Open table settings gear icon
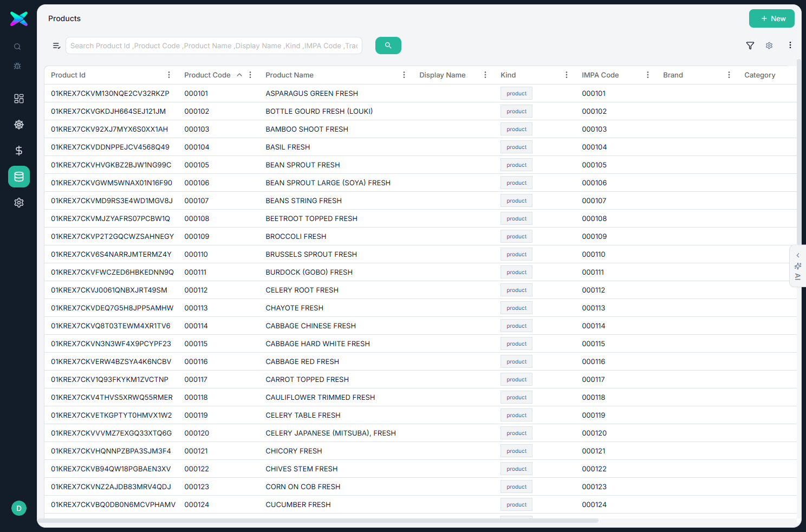This screenshot has width=806, height=532. tap(769, 46)
